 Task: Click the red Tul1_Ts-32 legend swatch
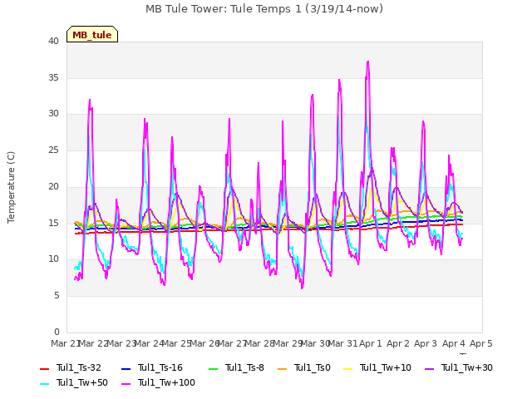coord(44,369)
